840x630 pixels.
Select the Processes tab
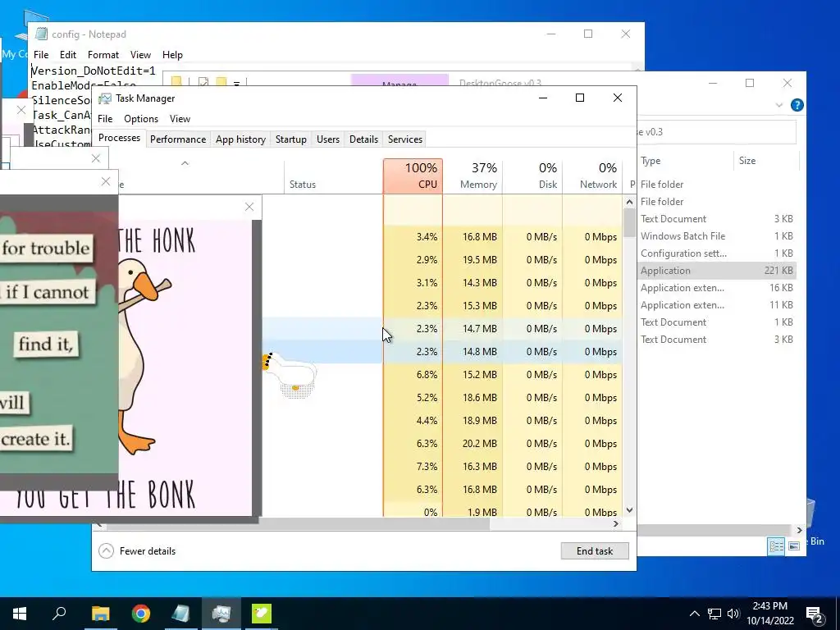coord(119,138)
